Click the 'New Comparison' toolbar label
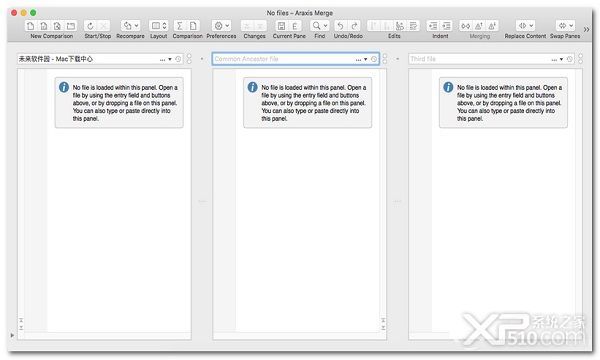The width and height of the screenshot is (600, 360). click(52, 36)
